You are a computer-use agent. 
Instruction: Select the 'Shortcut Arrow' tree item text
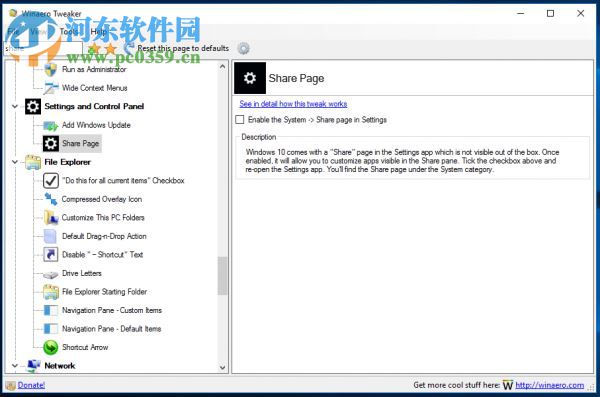[x=85, y=347]
